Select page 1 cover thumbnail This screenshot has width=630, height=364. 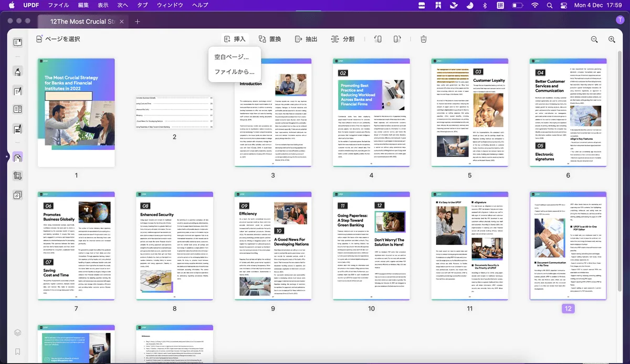coord(76,113)
